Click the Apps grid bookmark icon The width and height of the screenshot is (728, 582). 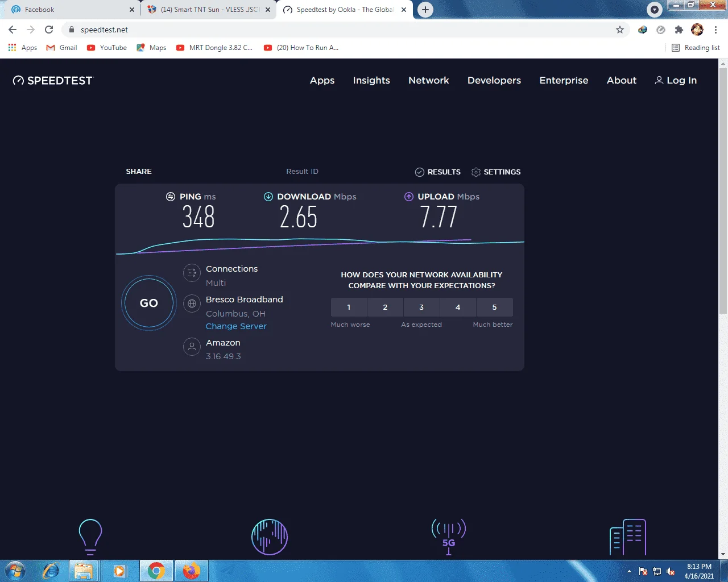point(12,48)
